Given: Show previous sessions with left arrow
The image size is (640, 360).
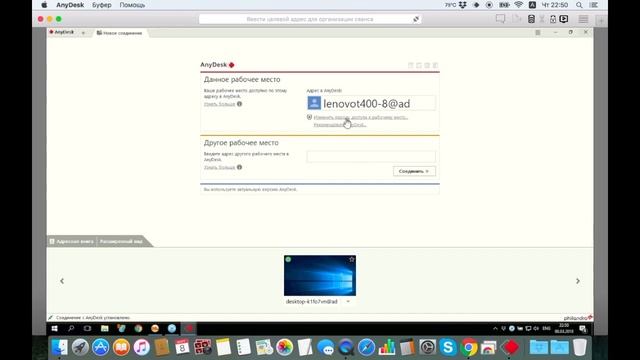Looking at the screenshot, I should tap(62, 281).
